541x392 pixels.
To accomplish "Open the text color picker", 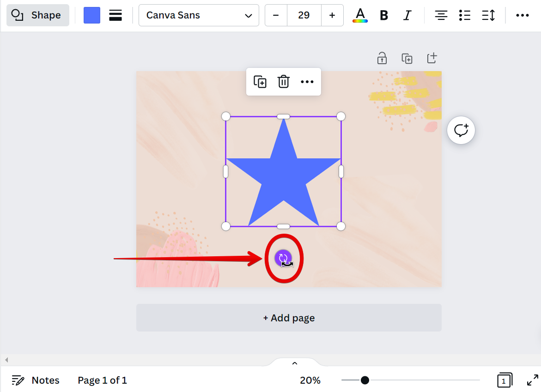I will coord(360,15).
